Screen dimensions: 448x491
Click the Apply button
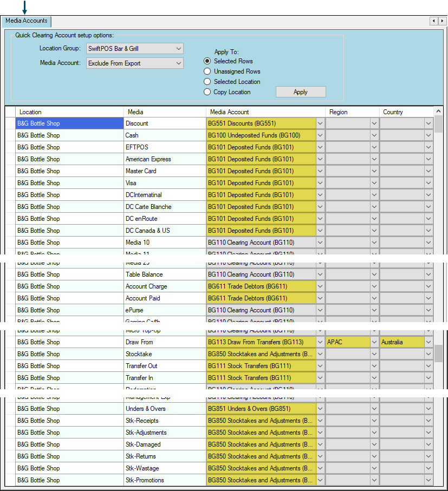301,92
